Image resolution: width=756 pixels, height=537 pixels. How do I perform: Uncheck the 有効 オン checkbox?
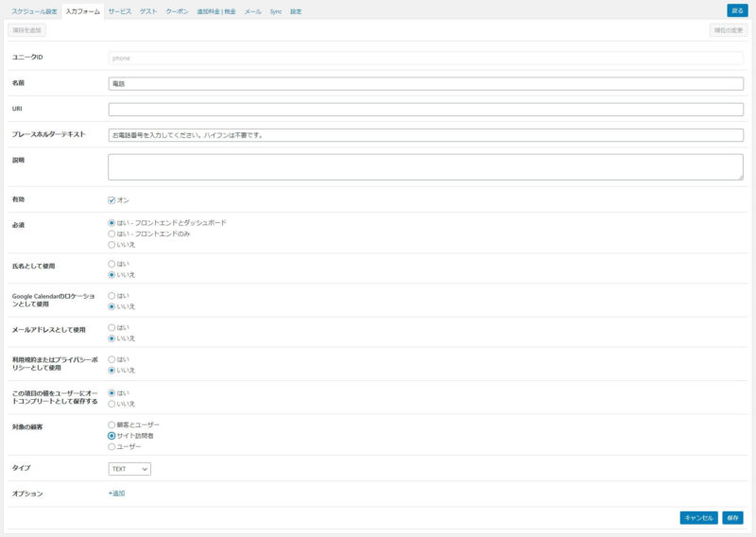112,200
